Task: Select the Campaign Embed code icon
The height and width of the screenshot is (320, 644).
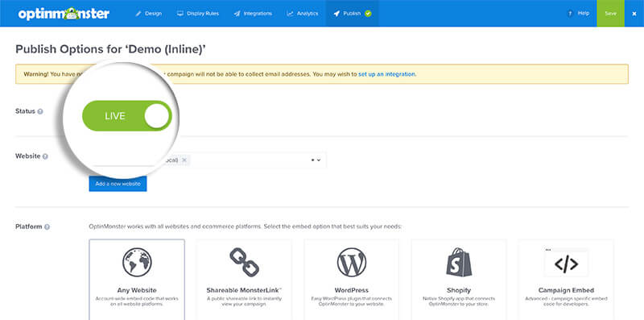Action: (567, 264)
